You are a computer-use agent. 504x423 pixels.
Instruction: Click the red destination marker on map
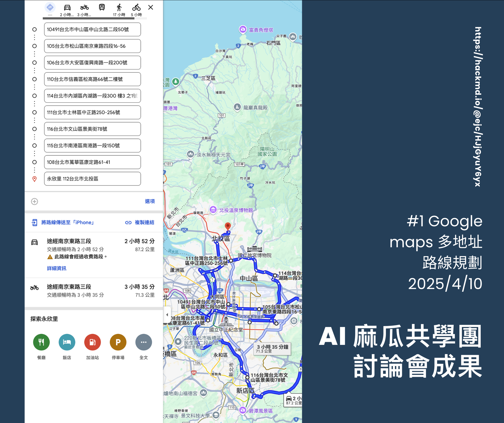click(x=228, y=226)
